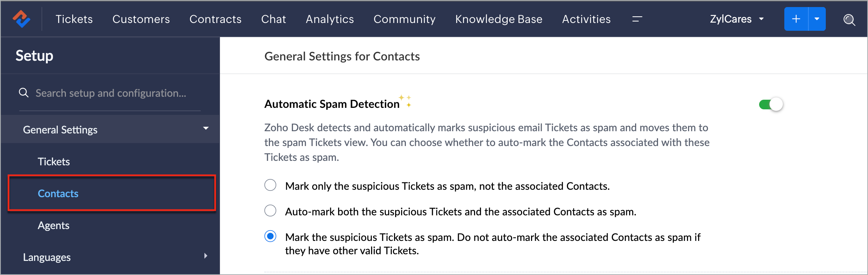Open the global search magnifier icon
Screen dimensions: 868x275
[x=849, y=19]
